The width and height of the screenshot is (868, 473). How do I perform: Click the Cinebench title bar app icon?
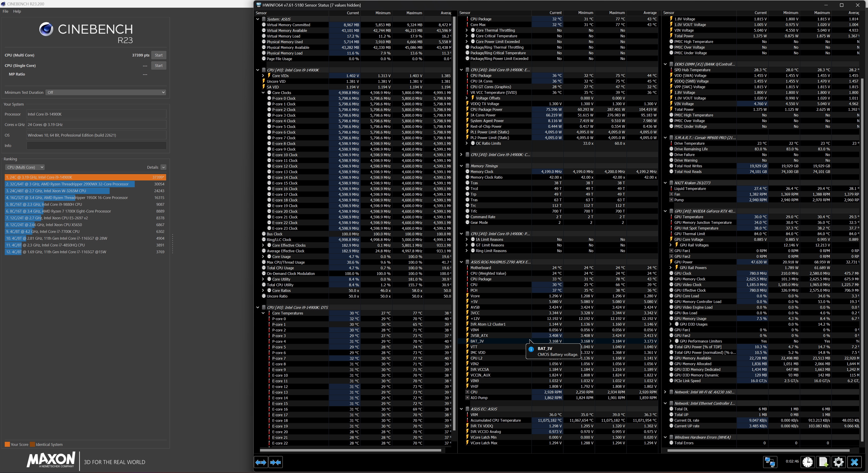pos(3,4)
